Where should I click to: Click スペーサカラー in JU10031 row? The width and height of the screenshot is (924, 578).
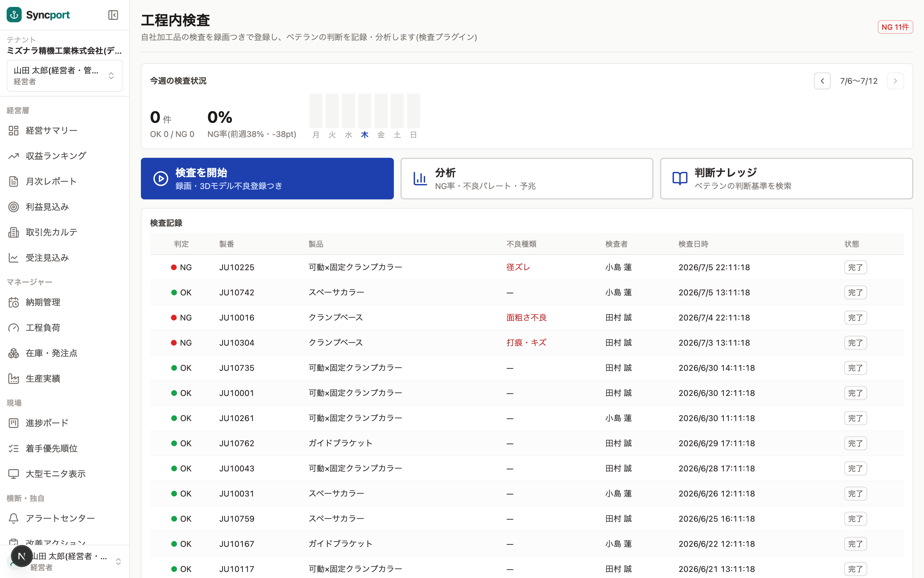tap(336, 494)
